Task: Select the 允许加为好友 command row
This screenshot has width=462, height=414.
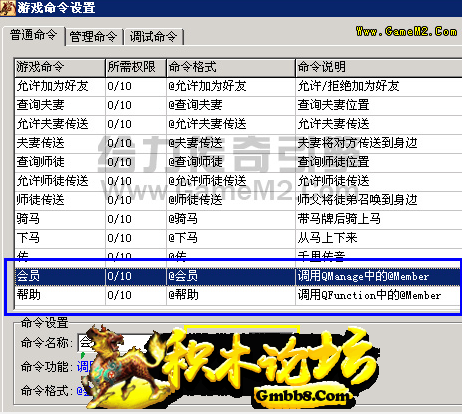Action: (238, 87)
